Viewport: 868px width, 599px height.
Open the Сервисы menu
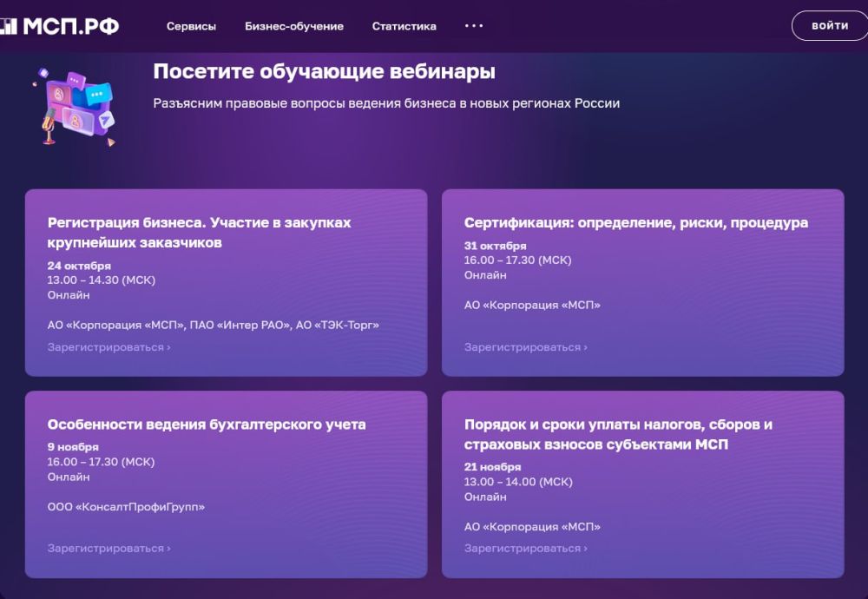coord(191,26)
